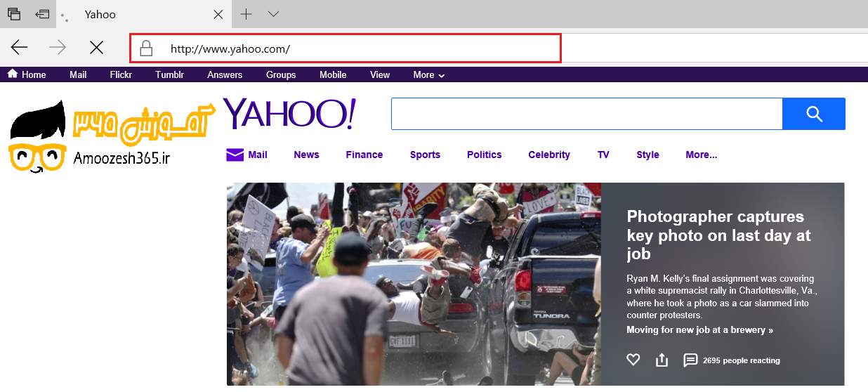Open headline Photographer captures key photo

719,235
